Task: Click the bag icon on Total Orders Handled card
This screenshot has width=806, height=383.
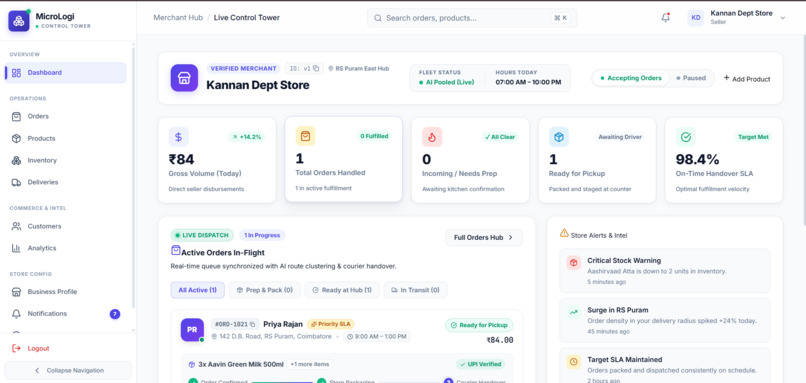Action: point(305,136)
